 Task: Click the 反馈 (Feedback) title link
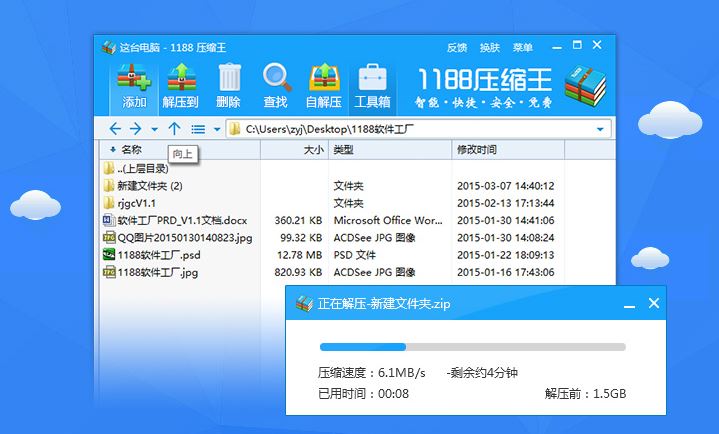(457, 48)
